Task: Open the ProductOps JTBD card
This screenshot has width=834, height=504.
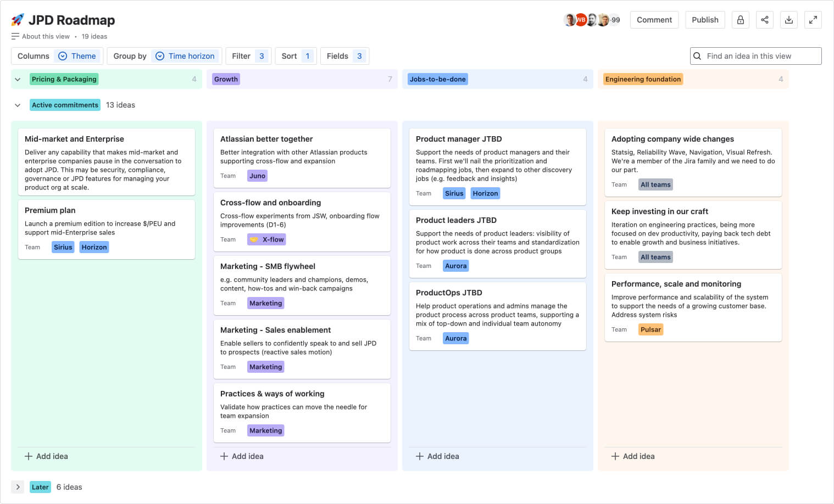Action: 498,316
